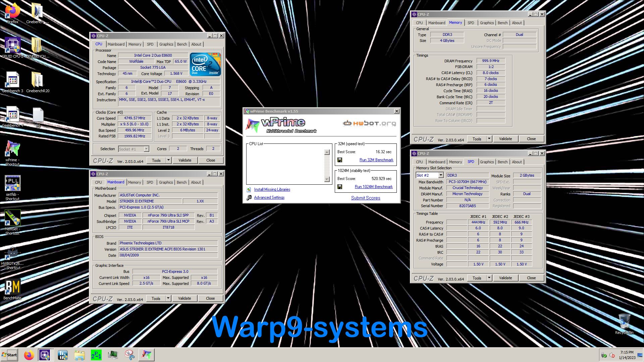Screen dimensions: 644x362
Task: Open the MemSet shortcut icon
Action: pyautogui.click(x=12, y=222)
